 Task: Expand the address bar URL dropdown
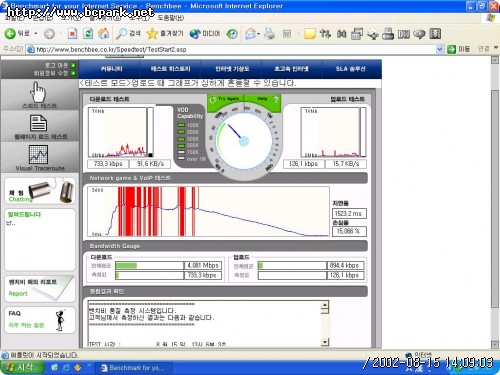pos(440,49)
